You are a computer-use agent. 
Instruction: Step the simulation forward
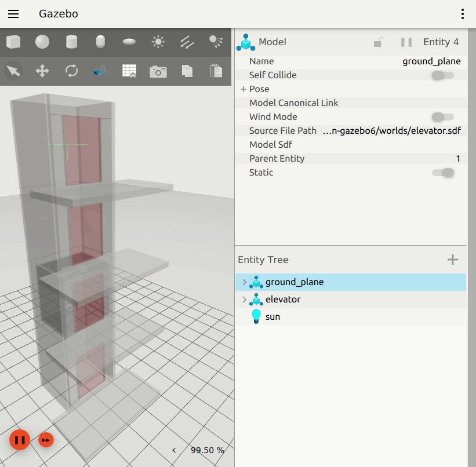[46, 440]
